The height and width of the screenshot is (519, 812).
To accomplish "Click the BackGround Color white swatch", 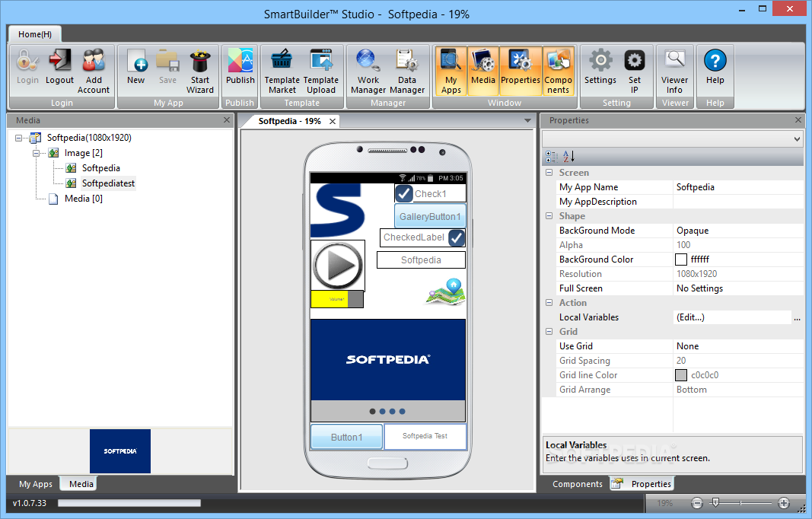I will 681,259.
